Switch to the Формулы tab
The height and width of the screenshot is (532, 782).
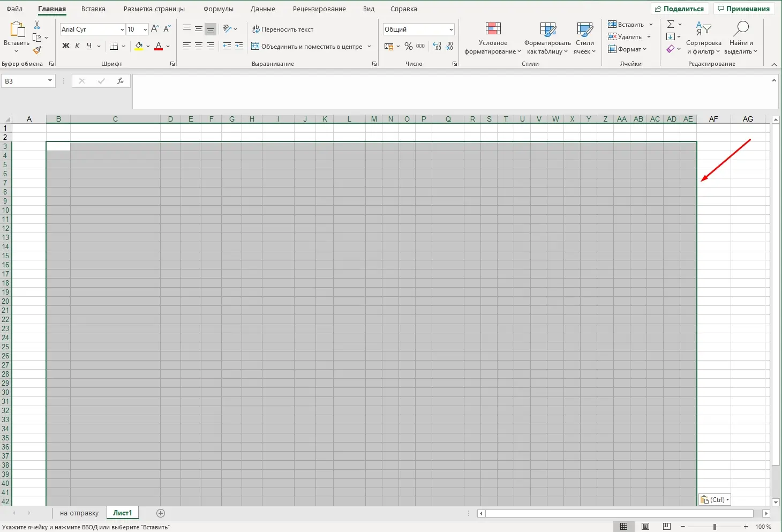[219, 9]
